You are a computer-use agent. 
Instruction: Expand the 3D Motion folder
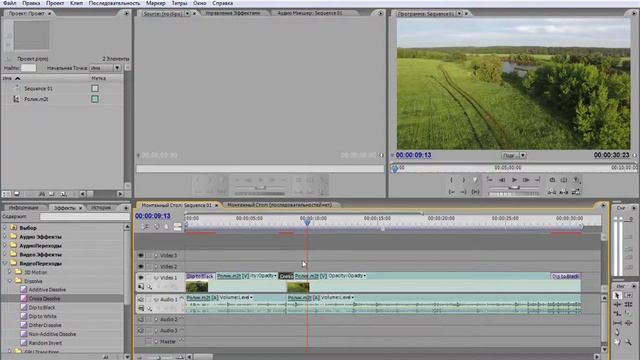click(x=10, y=272)
